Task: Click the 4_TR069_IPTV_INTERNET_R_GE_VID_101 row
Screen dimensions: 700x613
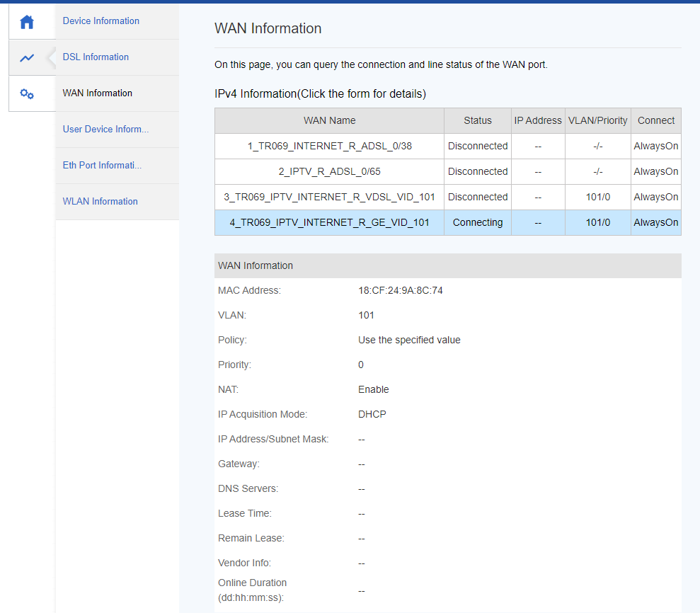Action: tap(329, 223)
